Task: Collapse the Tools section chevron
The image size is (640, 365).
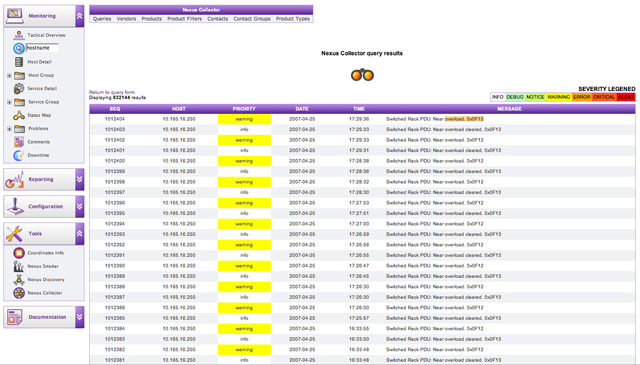Action: tap(80, 234)
